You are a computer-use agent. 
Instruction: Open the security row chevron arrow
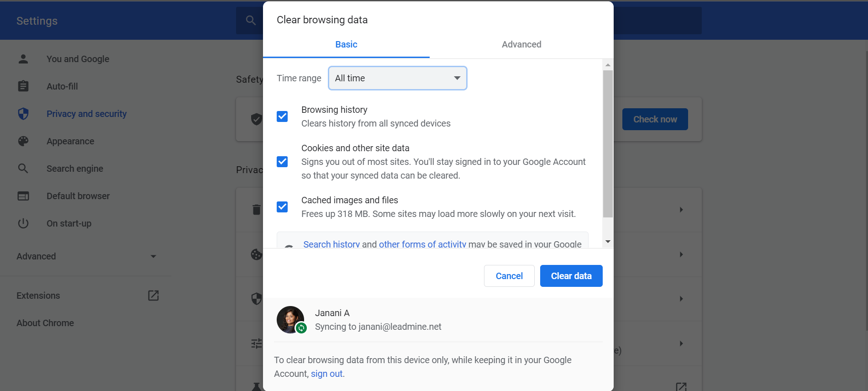pyautogui.click(x=681, y=299)
